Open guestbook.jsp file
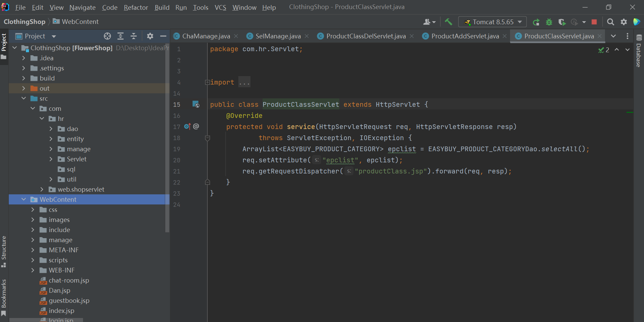 69,300
